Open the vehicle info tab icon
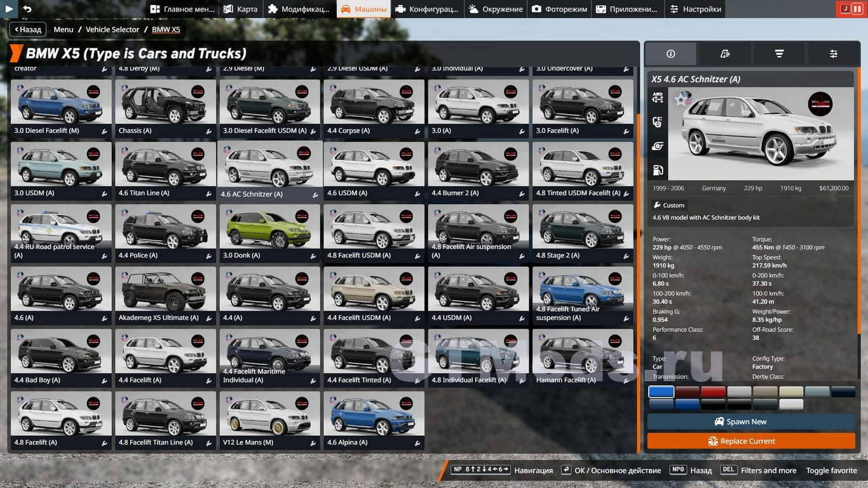Image resolution: width=868 pixels, height=488 pixels. pyautogui.click(x=670, y=54)
